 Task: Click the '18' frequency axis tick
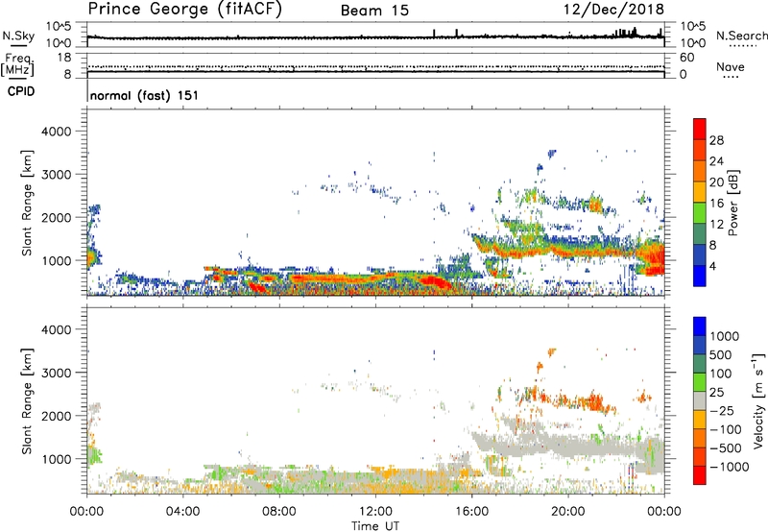click(63, 58)
